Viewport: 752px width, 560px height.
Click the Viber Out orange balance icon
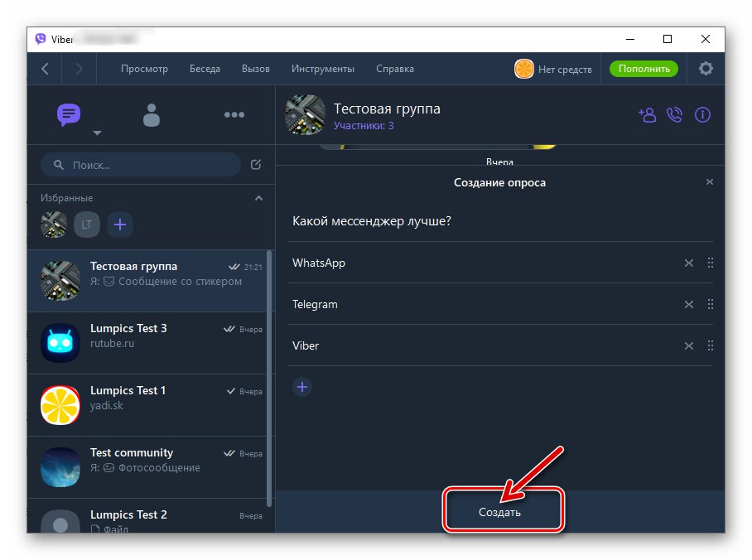pyautogui.click(x=523, y=69)
